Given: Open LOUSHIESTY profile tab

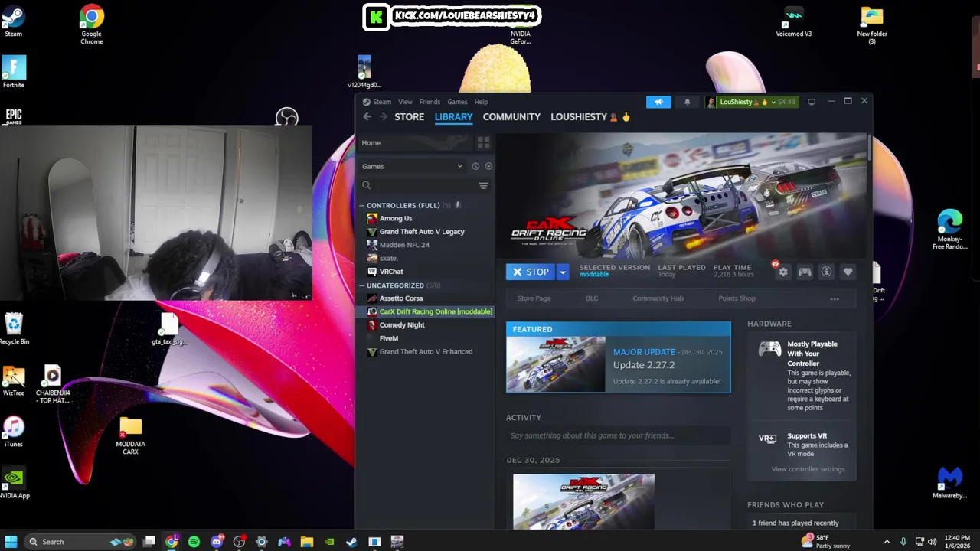Looking at the screenshot, I should [x=590, y=117].
